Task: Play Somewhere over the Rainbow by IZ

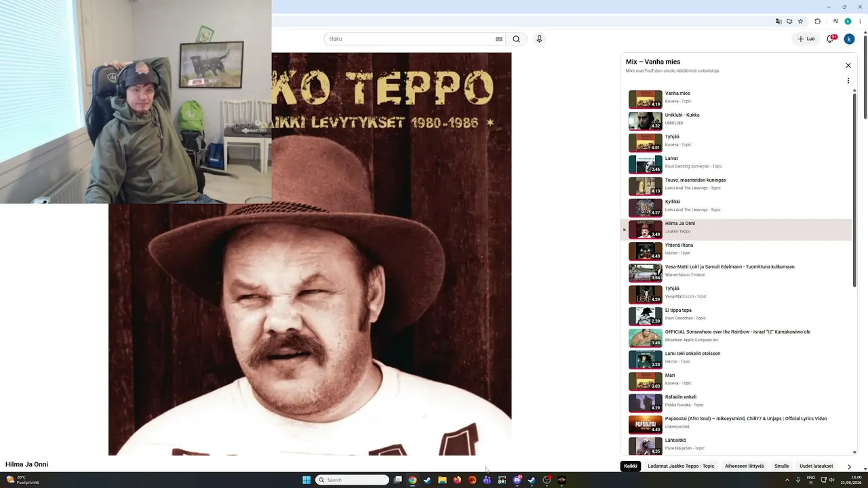Action: (736, 338)
